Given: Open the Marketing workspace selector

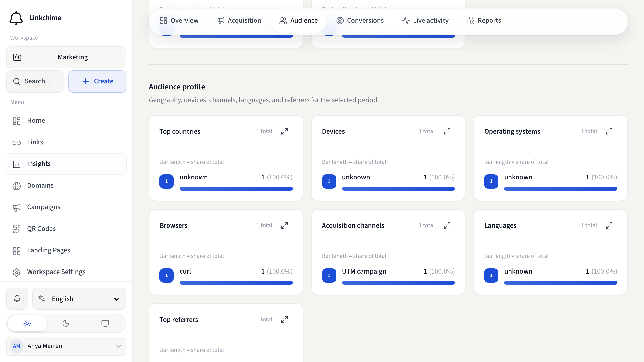Looking at the screenshot, I should pos(66,57).
